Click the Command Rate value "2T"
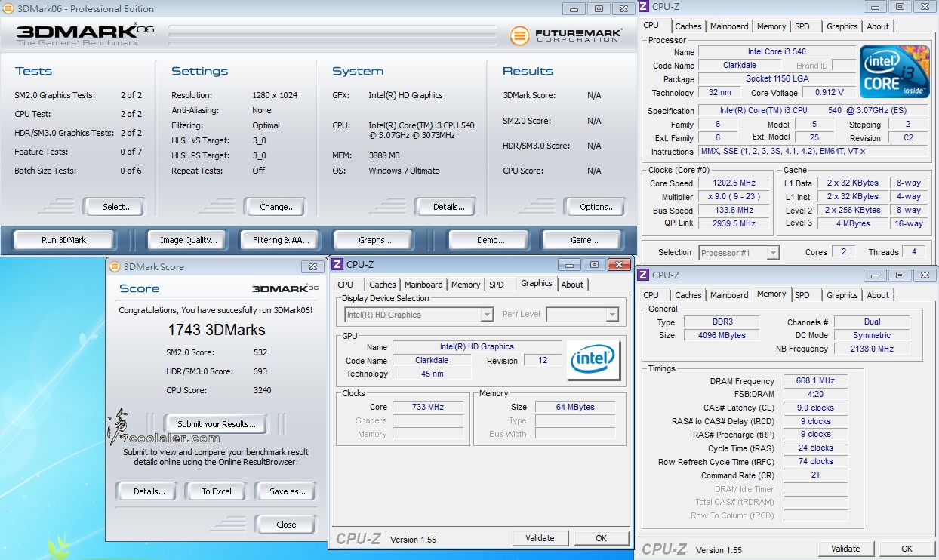This screenshot has height=560, width=939. pos(815,475)
